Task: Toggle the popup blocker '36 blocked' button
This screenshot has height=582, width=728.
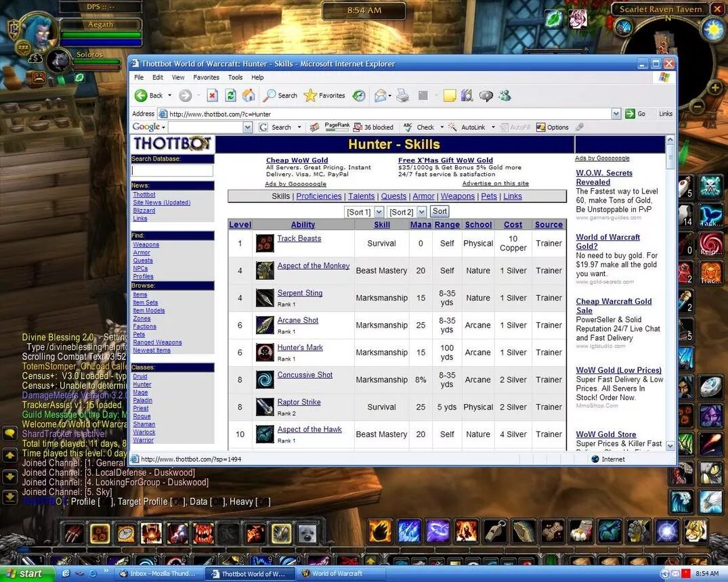Action: [x=373, y=127]
